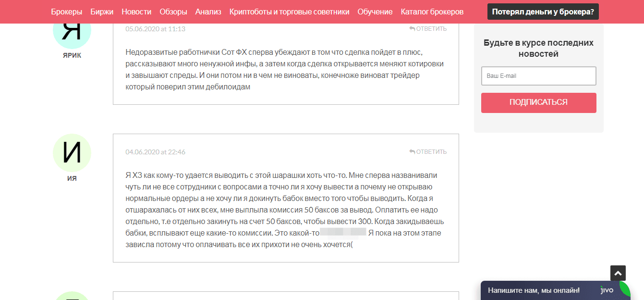Click the scroll-to-top arrow button
644x300 pixels.
click(618, 273)
